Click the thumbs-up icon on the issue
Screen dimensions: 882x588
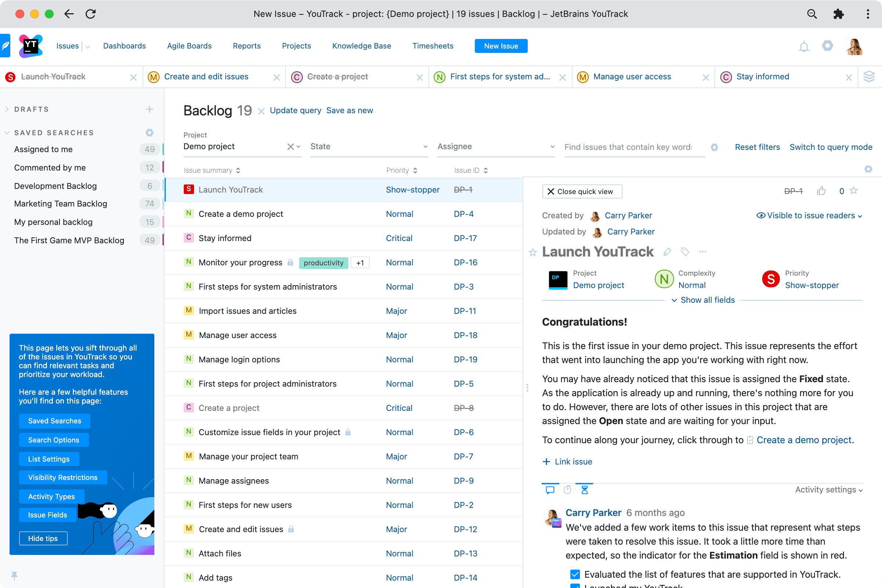[x=821, y=191]
